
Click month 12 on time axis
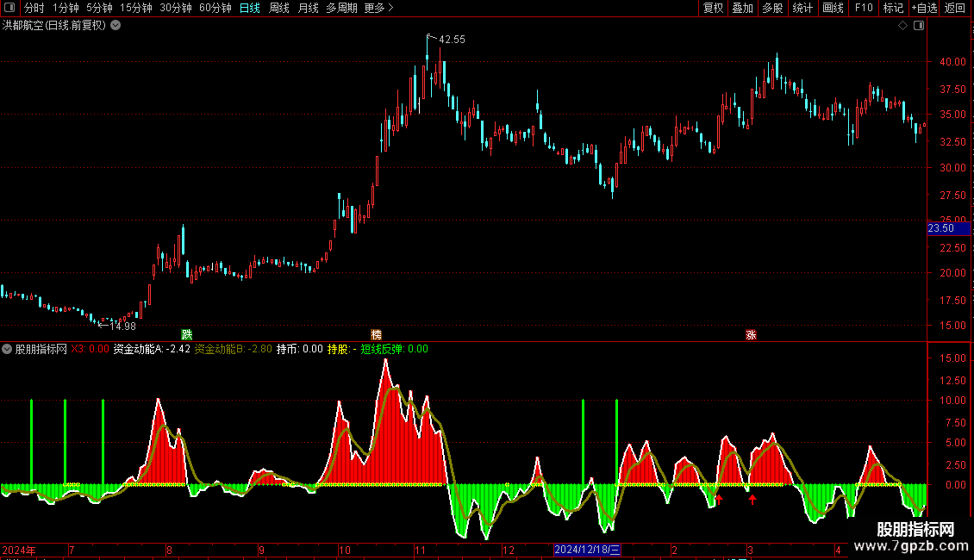pos(509,550)
